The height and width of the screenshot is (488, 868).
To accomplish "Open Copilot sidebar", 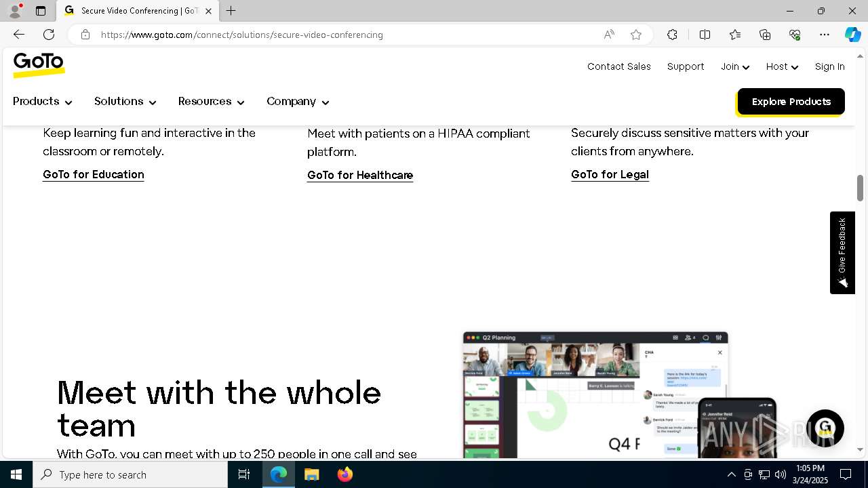I will pos(852,35).
